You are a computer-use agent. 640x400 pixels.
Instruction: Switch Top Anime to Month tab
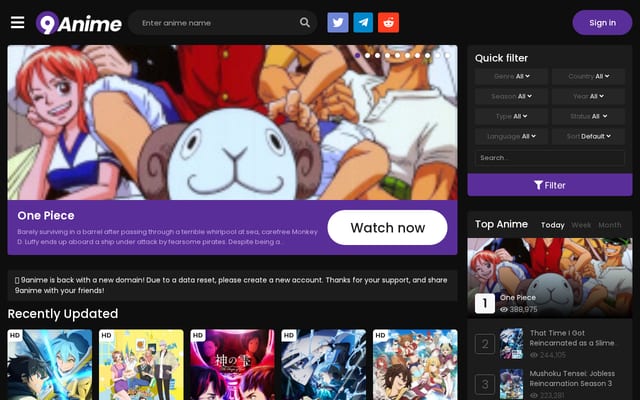tap(610, 225)
